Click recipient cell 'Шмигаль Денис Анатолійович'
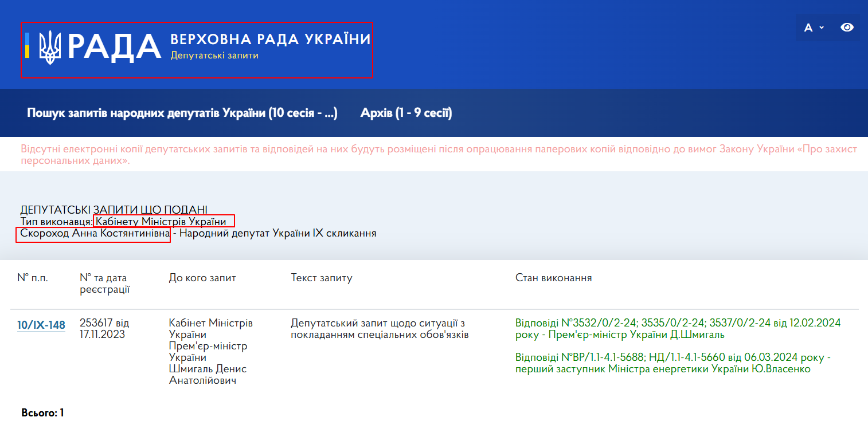Screen dimensions: 868x425 (x=208, y=375)
